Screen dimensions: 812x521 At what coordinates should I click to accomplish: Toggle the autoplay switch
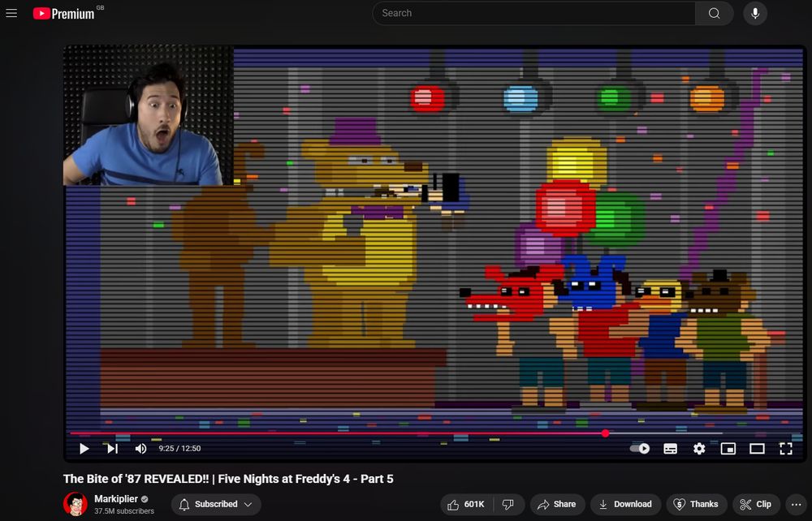pyautogui.click(x=640, y=449)
